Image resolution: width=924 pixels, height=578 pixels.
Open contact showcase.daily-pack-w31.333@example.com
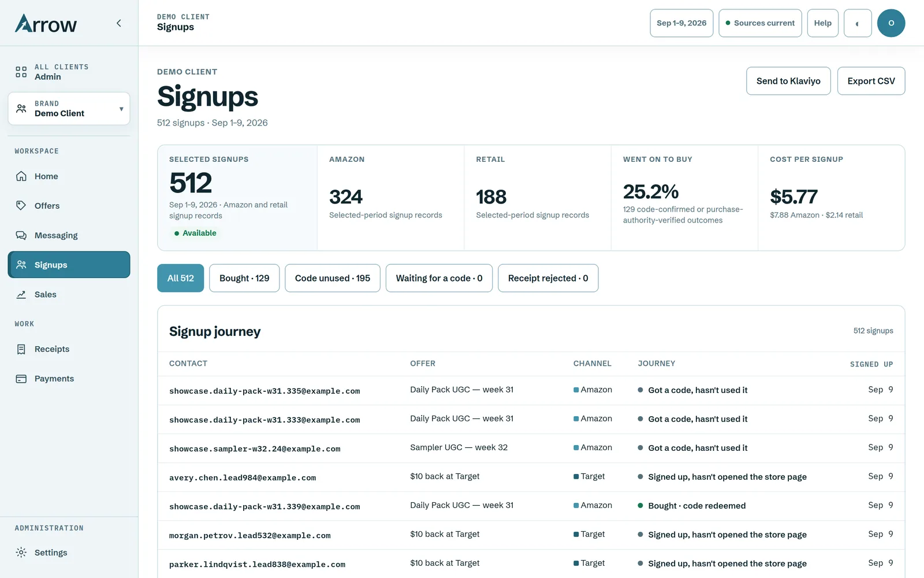[x=264, y=420]
